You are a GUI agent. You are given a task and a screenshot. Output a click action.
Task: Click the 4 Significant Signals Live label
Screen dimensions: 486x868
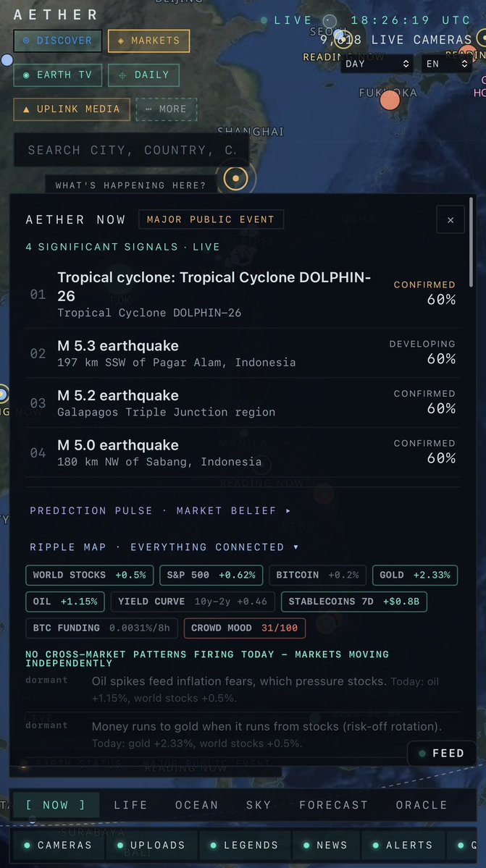click(123, 247)
